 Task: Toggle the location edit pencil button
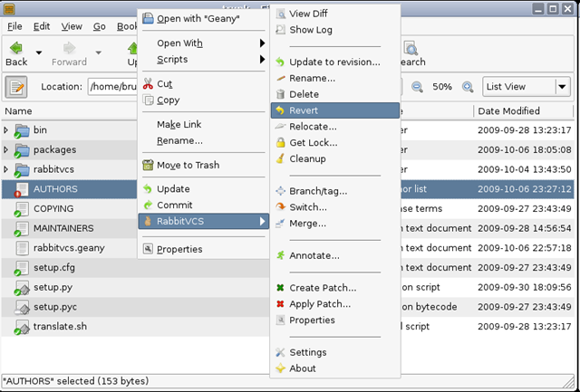point(16,88)
